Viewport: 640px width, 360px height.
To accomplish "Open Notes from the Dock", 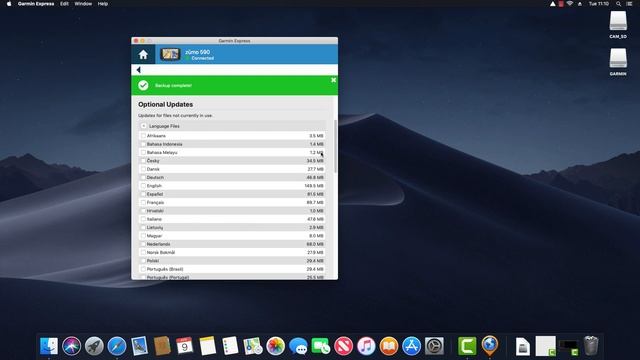I will coord(207,346).
